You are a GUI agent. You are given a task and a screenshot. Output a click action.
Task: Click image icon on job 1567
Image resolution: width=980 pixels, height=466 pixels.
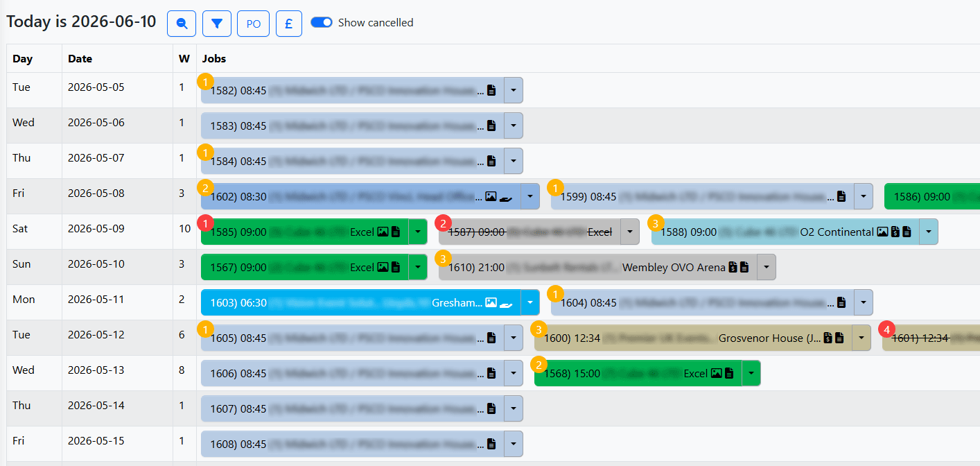tap(383, 267)
